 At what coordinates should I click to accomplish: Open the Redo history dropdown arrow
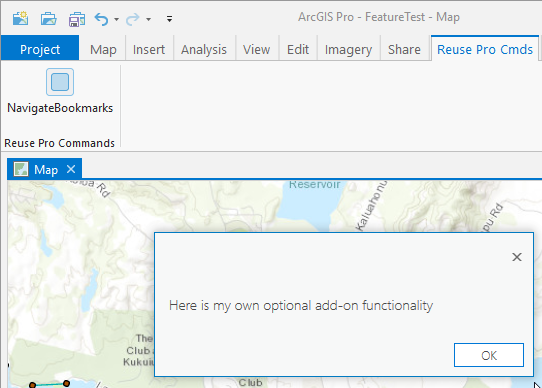pyautogui.click(x=148, y=19)
